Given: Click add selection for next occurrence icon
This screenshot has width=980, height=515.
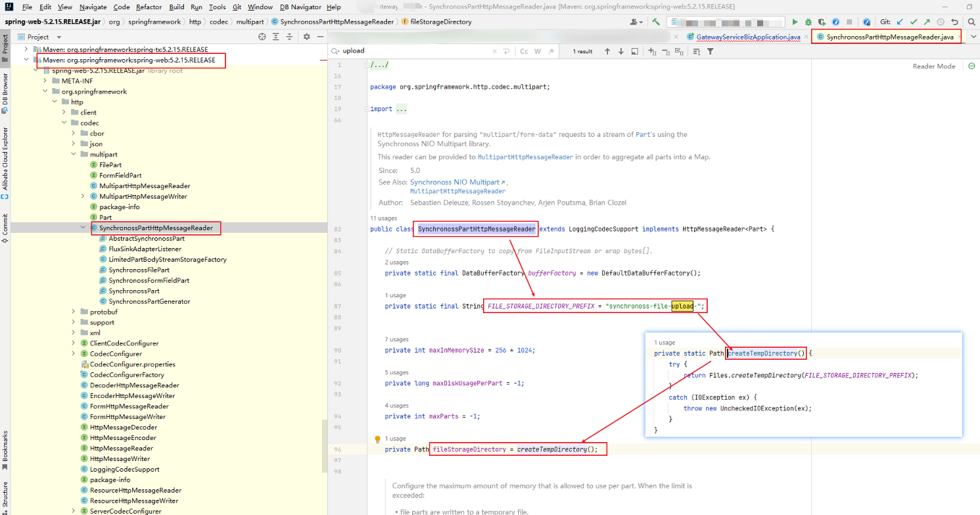Looking at the screenshot, I should [651, 51].
